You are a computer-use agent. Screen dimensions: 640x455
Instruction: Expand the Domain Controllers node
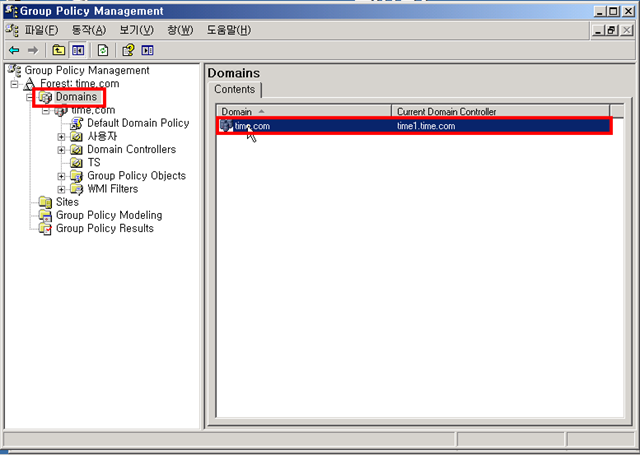point(61,150)
